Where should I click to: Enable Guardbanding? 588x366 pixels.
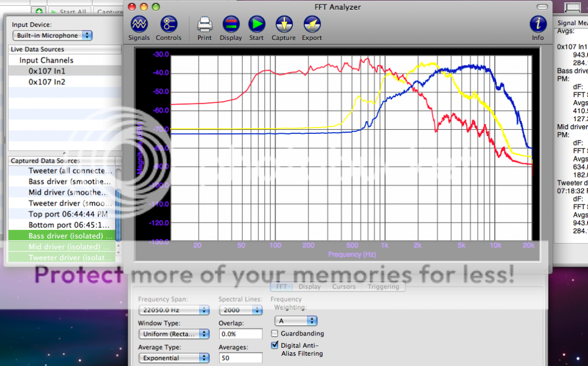coord(274,333)
